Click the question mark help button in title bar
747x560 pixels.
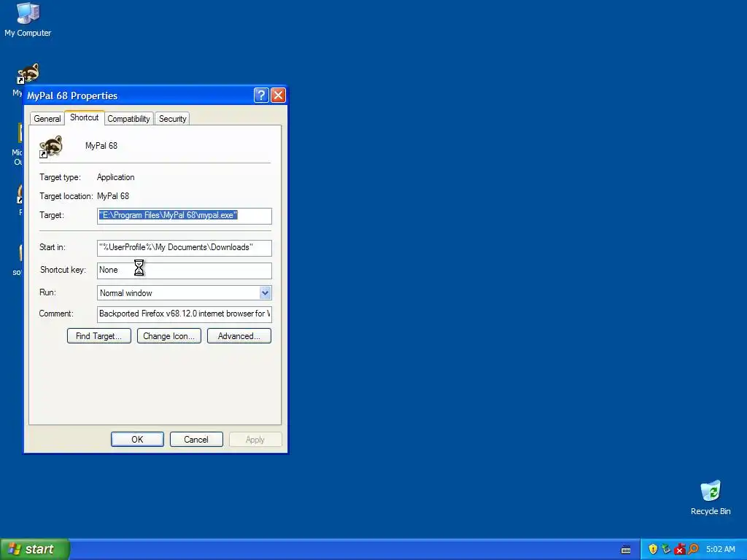pos(261,96)
